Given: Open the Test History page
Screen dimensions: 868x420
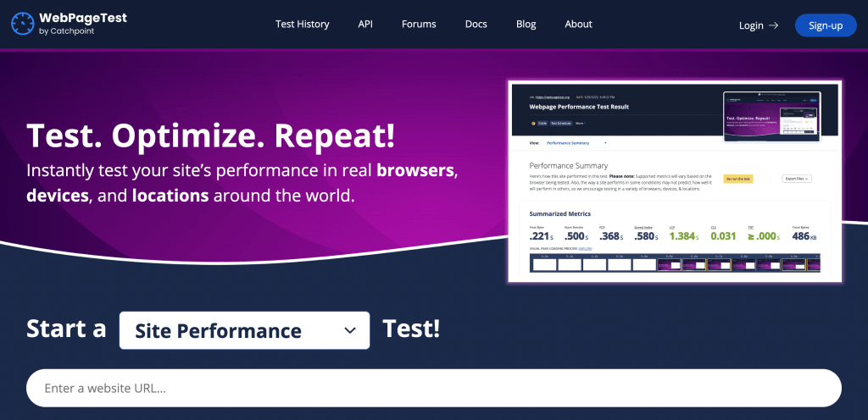Looking at the screenshot, I should click(x=303, y=25).
